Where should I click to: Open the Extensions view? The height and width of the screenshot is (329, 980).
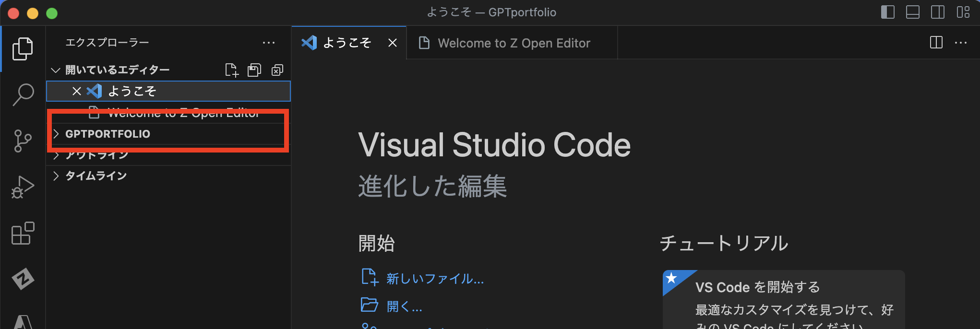tap(23, 233)
